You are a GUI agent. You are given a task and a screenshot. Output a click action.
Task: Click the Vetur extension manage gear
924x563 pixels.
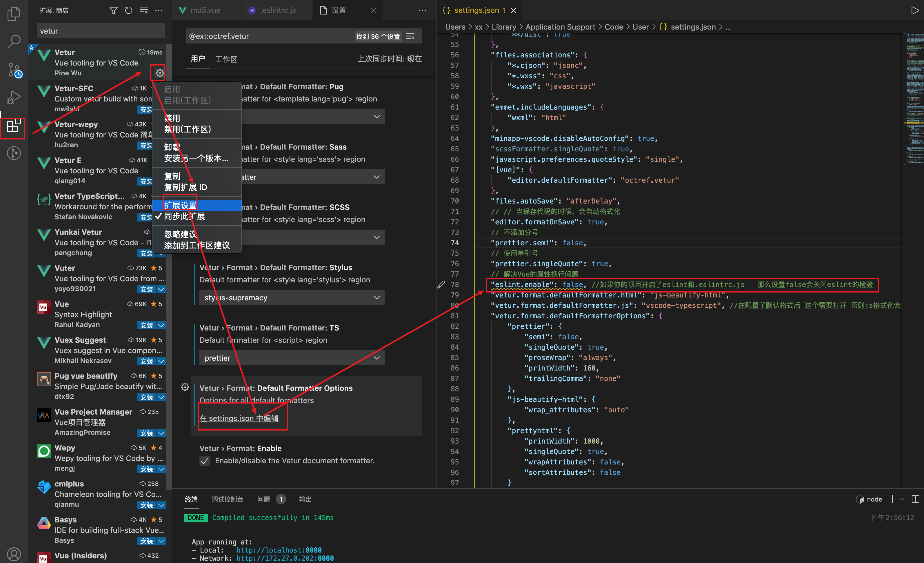click(x=160, y=73)
